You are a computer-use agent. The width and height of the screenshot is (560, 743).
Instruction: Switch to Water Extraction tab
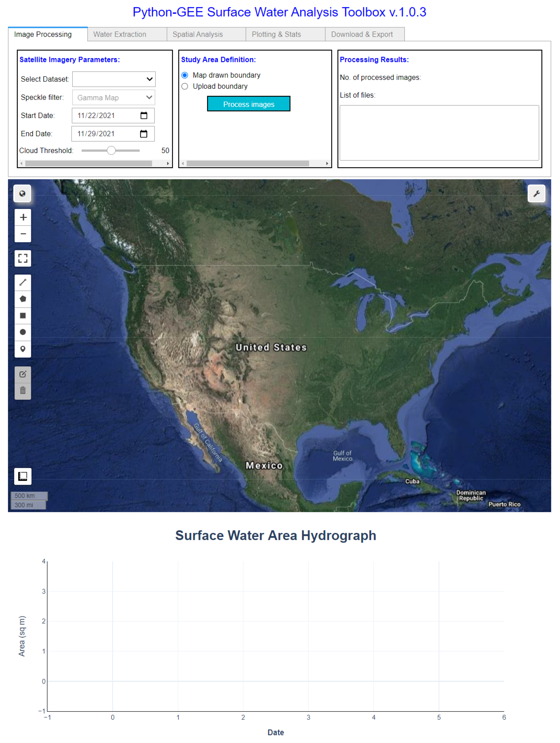point(128,35)
